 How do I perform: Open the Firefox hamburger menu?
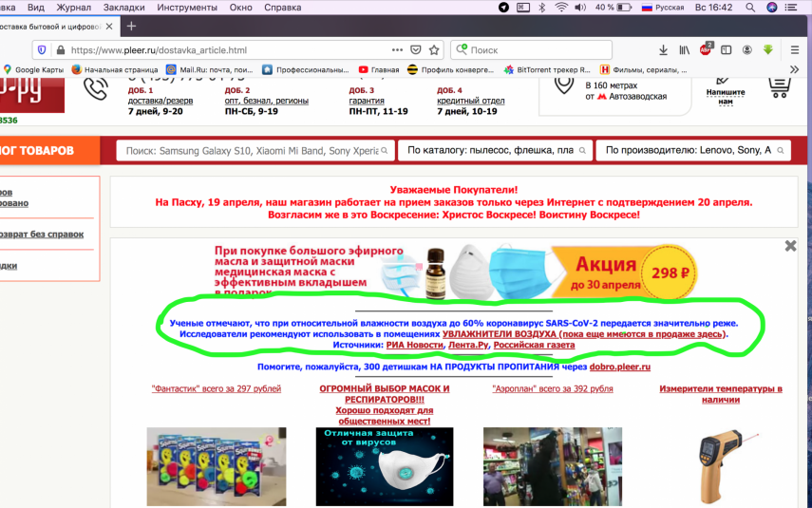click(794, 49)
